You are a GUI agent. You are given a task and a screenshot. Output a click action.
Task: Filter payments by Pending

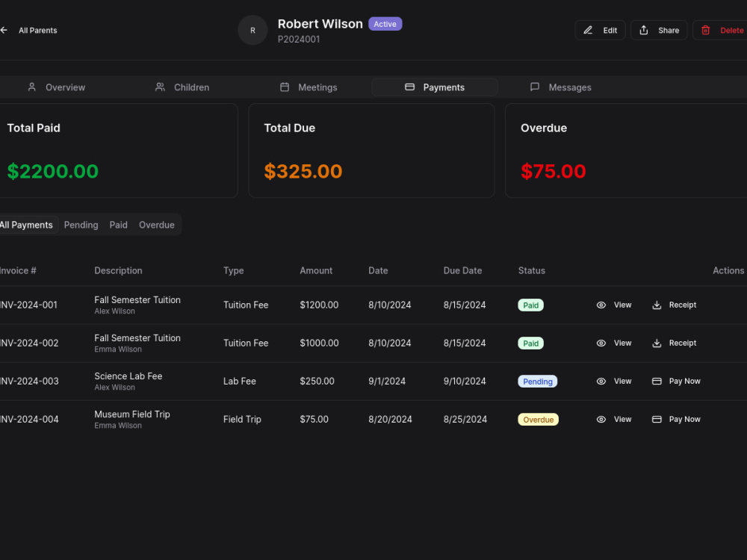coord(81,225)
